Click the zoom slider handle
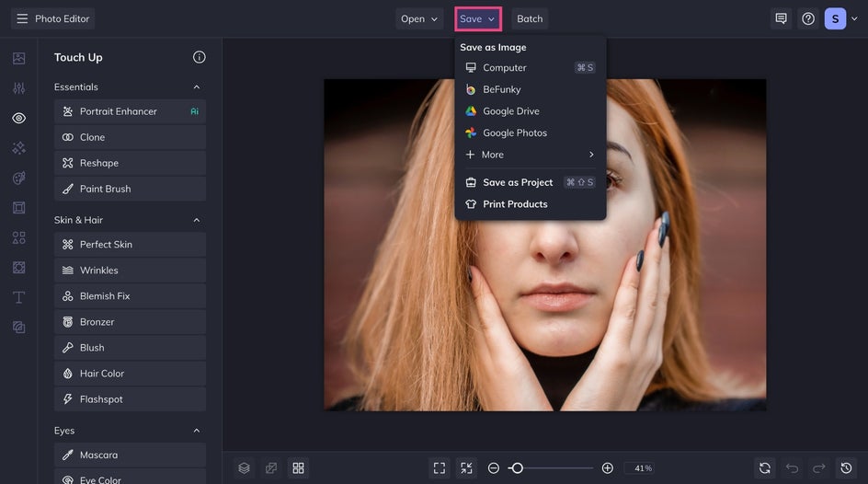The width and height of the screenshot is (868, 484). point(517,468)
